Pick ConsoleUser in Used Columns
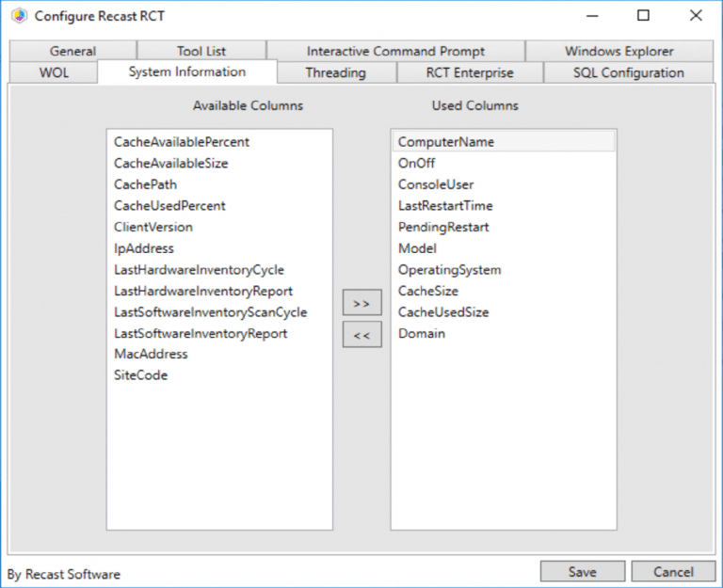Screen dimensions: 723x588 point(504,184)
